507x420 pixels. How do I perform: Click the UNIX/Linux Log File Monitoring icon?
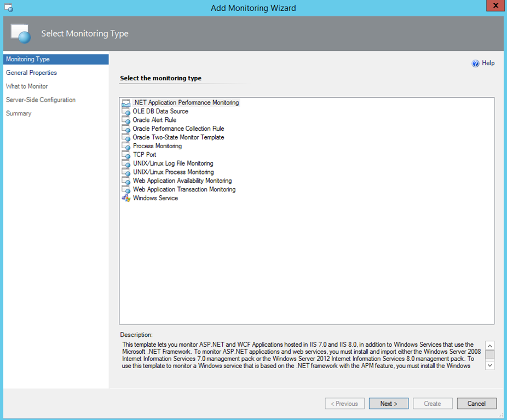coord(126,164)
